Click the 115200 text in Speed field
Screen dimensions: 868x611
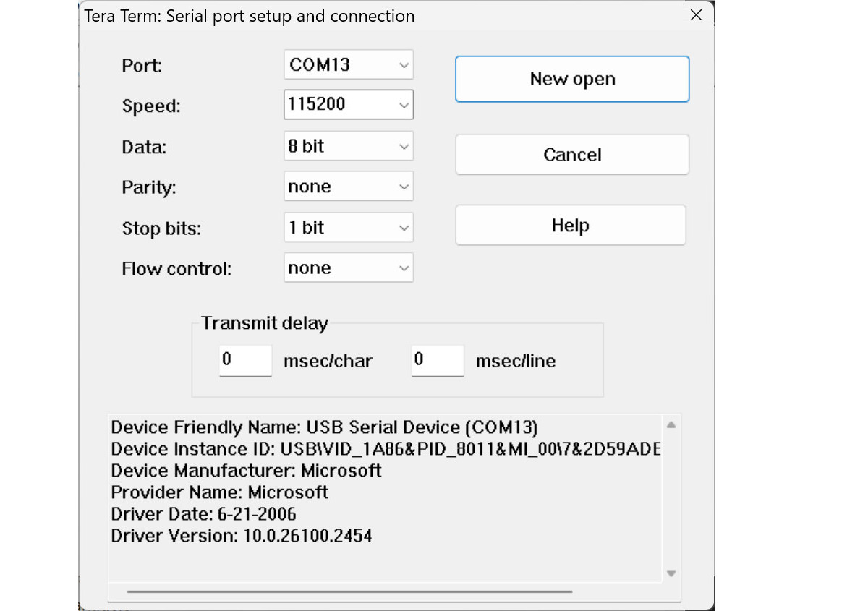click(317, 104)
